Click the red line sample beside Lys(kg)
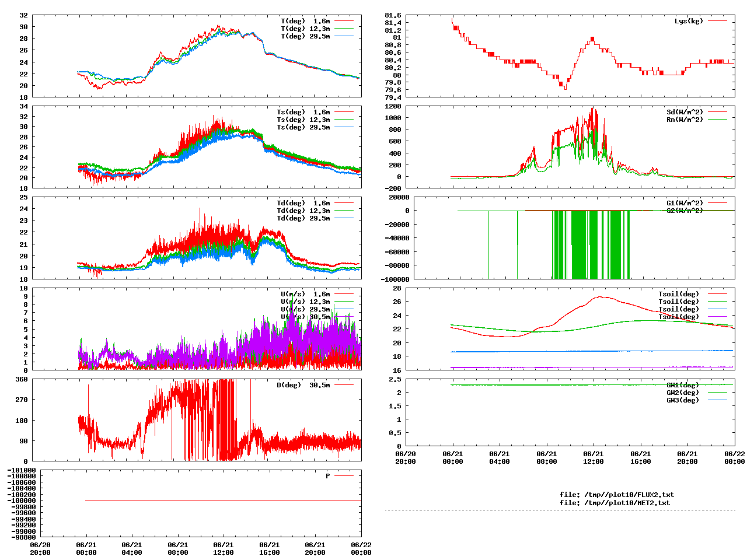 717,21
